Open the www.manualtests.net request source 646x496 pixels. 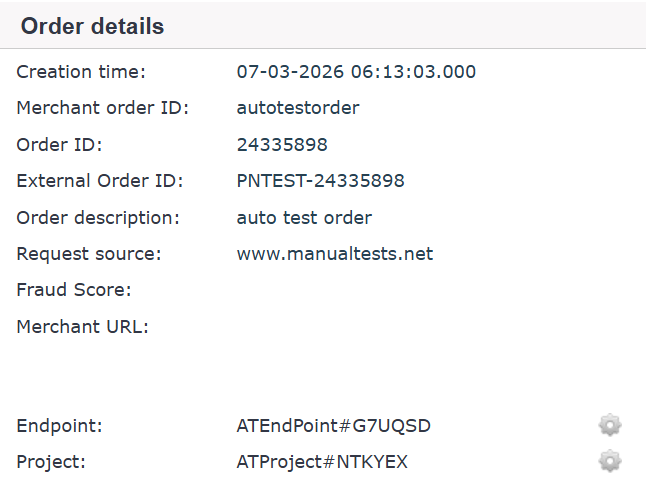point(334,254)
